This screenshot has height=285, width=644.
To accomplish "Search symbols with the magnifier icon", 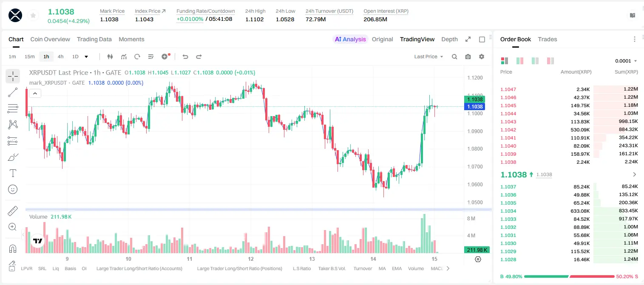I will point(454,57).
